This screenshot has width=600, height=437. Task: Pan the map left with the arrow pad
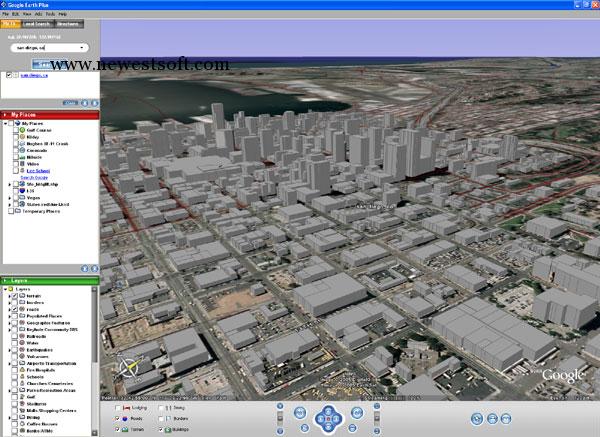coord(320,419)
